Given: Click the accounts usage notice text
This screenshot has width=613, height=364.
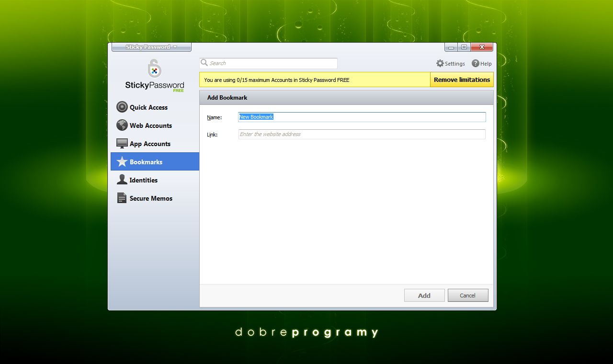Looking at the screenshot, I should point(277,80).
